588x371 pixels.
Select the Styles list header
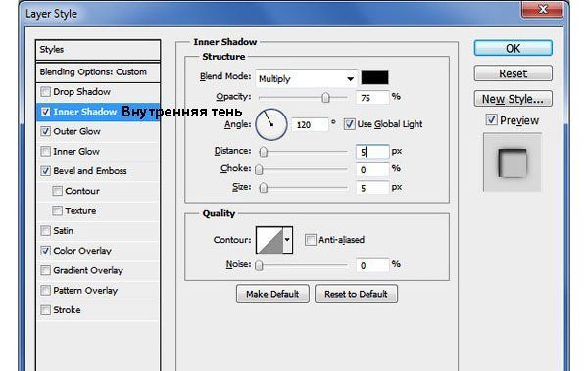(x=98, y=50)
